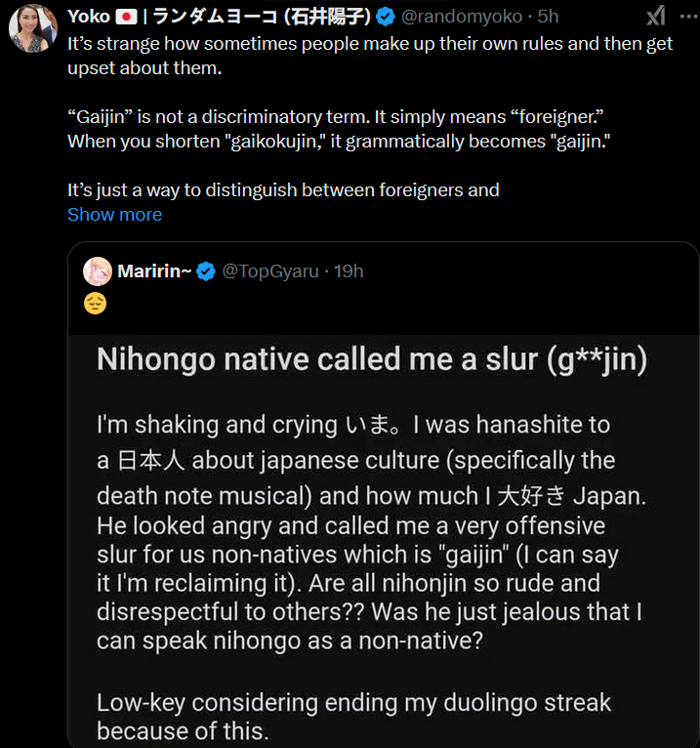Click the 5h timestamp on Yoko's post
This screenshot has height=748, width=700.
549,17
